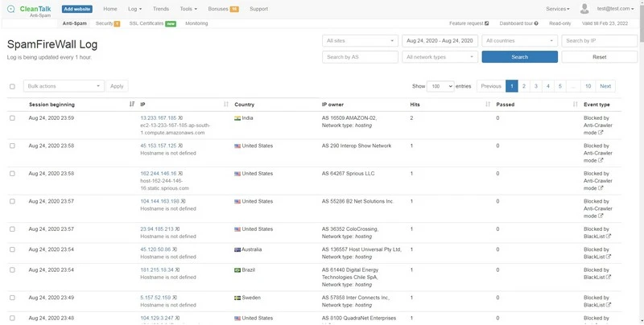Screen dimensions: 644x325
Task: Open the All sites dropdown
Action: (x=360, y=40)
